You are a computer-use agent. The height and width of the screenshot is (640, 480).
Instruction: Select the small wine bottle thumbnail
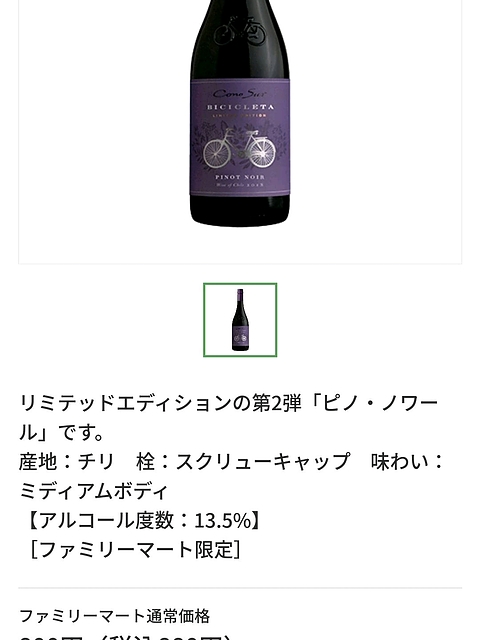point(240,320)
